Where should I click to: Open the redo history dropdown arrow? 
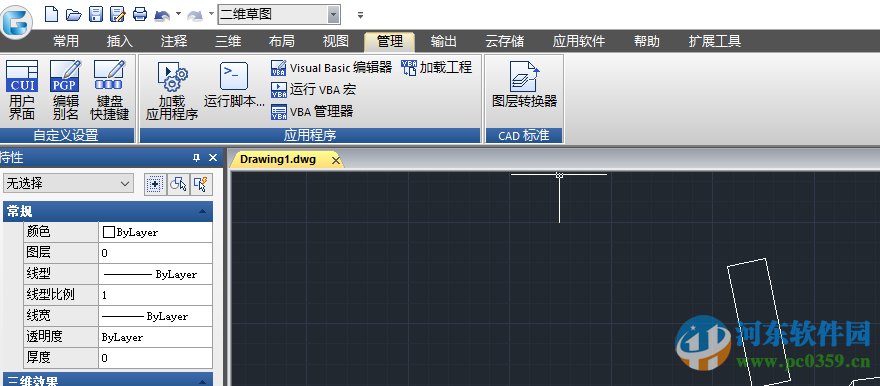click(211, 14)
